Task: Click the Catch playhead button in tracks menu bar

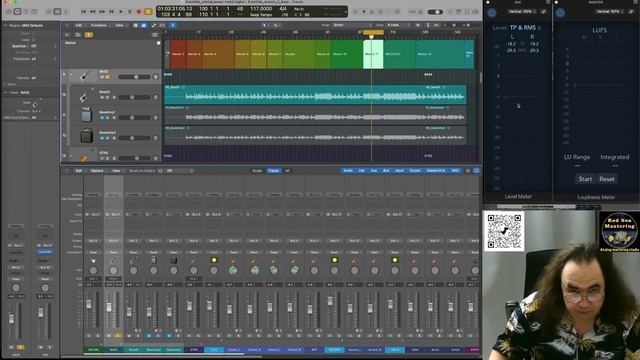Action: 173,25
